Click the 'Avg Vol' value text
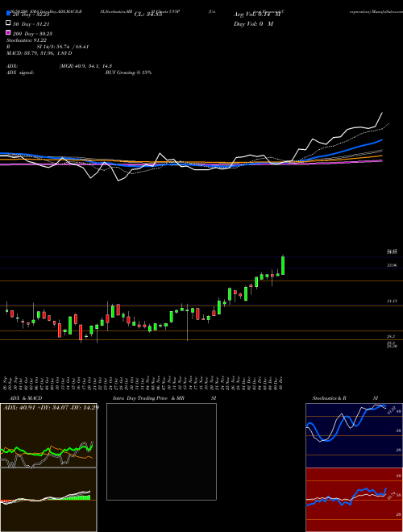The height and width of the screenshot is (532, 403). (x=257, y=15)
